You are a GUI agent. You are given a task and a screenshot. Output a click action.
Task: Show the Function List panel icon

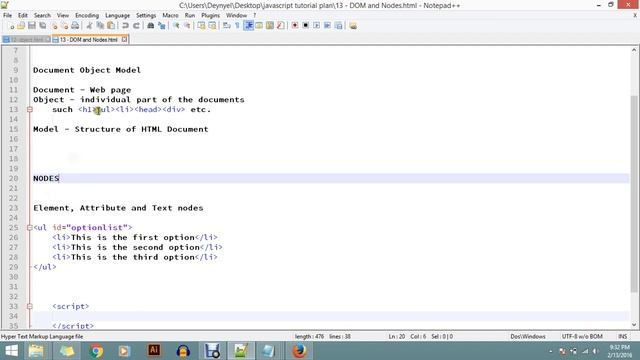tap(280, 26)
